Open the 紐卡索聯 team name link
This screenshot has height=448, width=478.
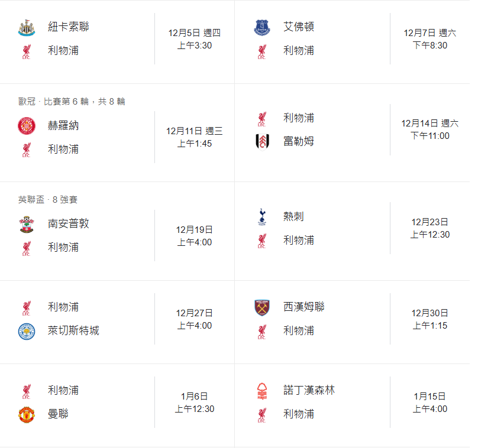pyautogui.click(x=68, y=27)
